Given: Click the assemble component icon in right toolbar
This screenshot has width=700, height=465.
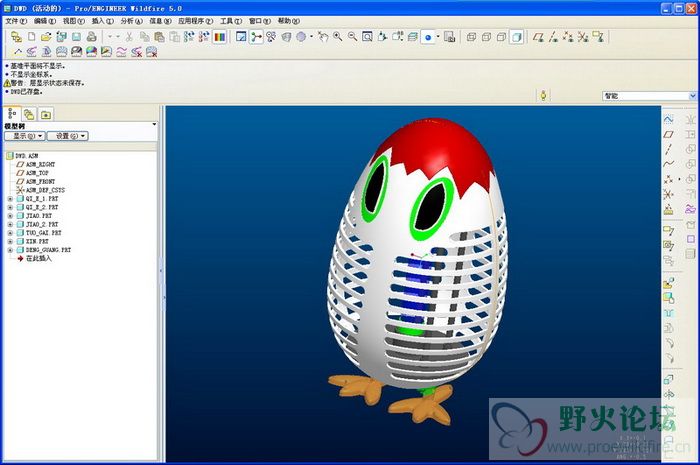Looking at the screenshot, I should (668, 283).
